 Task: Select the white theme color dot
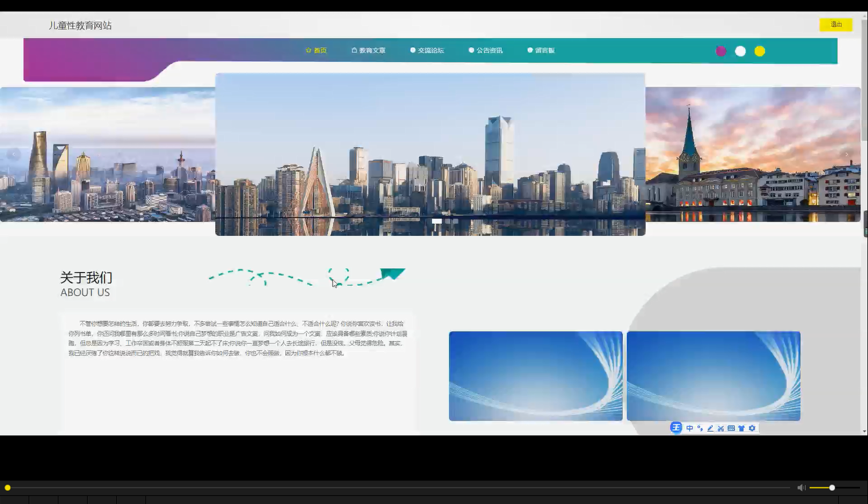(x=740, y=51)
